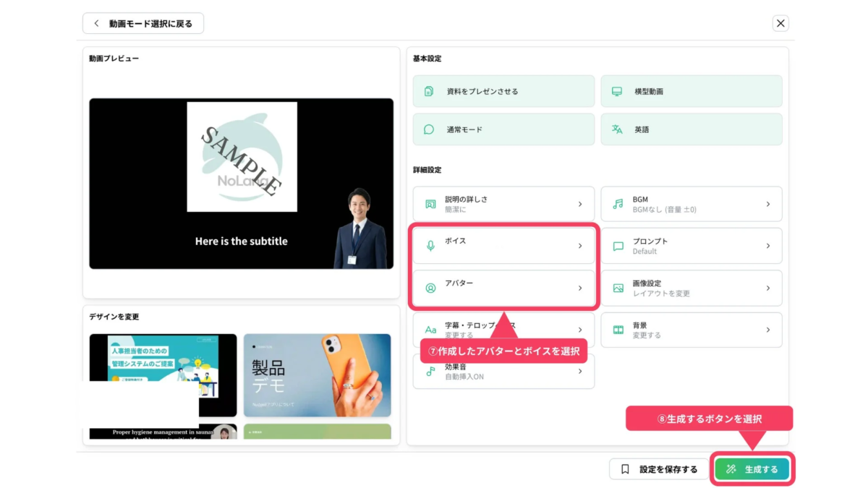
Task: Click the monitor icon beside 横型動画
Action: point(617,92)
